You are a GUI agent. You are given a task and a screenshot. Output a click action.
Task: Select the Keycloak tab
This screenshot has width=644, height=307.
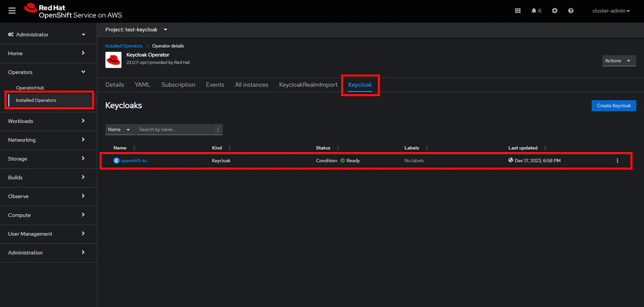360,85
